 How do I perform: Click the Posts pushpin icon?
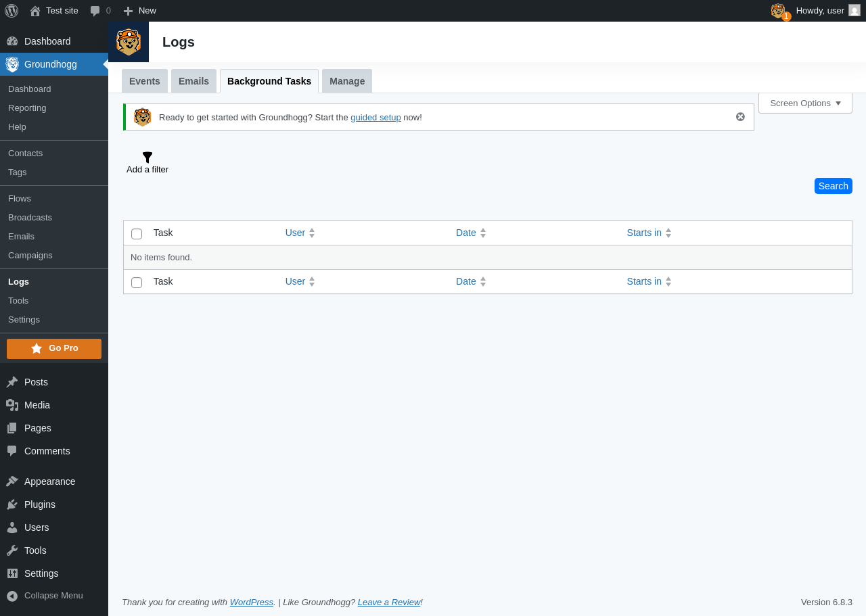point(12,382)
